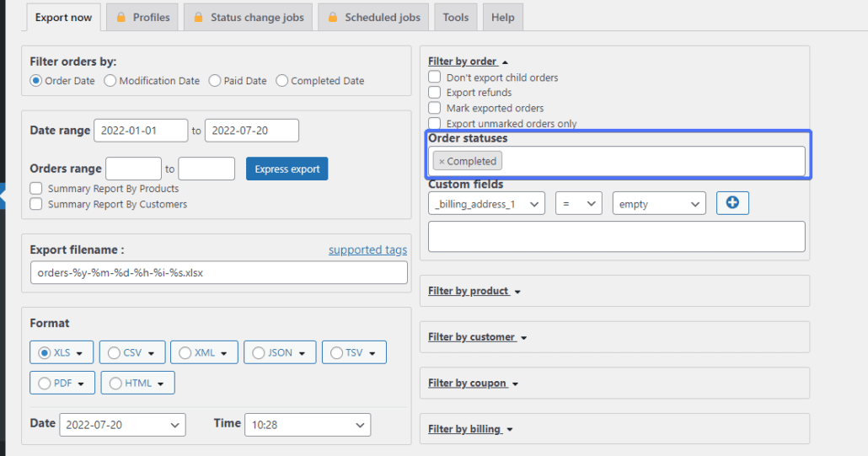Open the supported tags link
868x456 pixels.
(367, 249)
